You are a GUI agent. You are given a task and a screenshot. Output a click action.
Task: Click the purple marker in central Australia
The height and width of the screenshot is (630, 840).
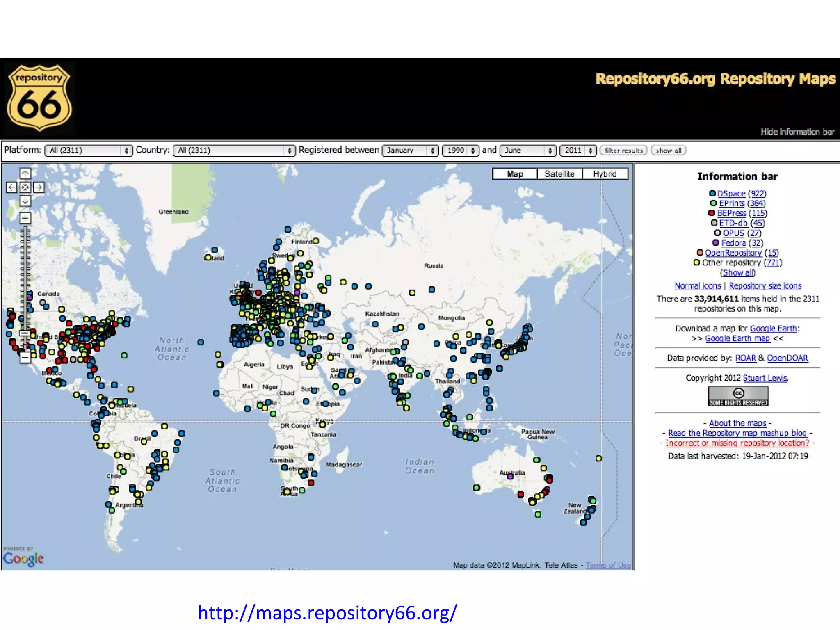click(x=510, y=477)
